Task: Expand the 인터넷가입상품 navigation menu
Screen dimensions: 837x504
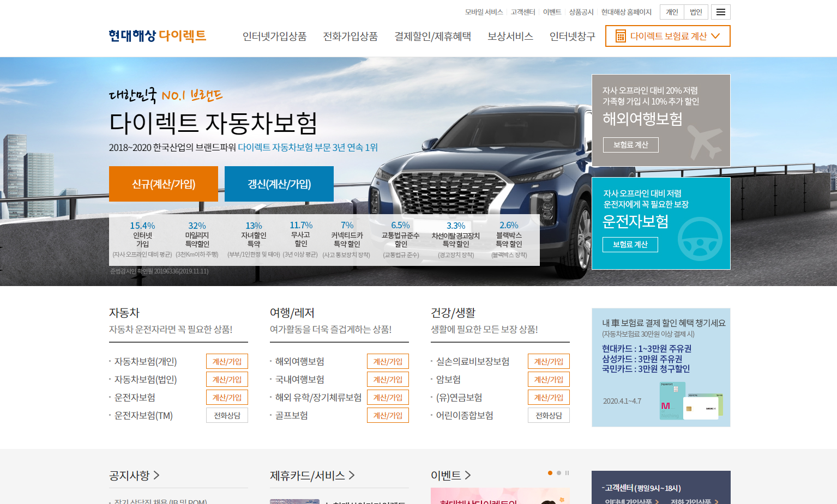Action: [x=274, y=37]
